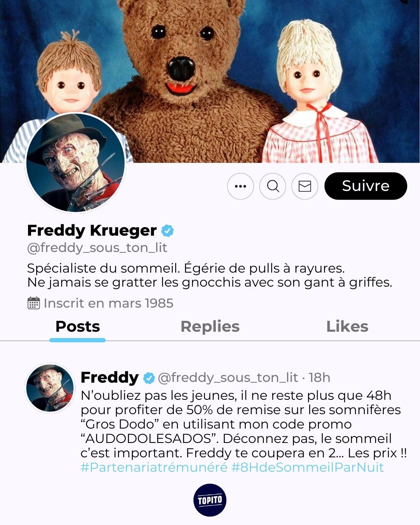
Task: Click the small Freddy avatar on the post
Action: 50,388
